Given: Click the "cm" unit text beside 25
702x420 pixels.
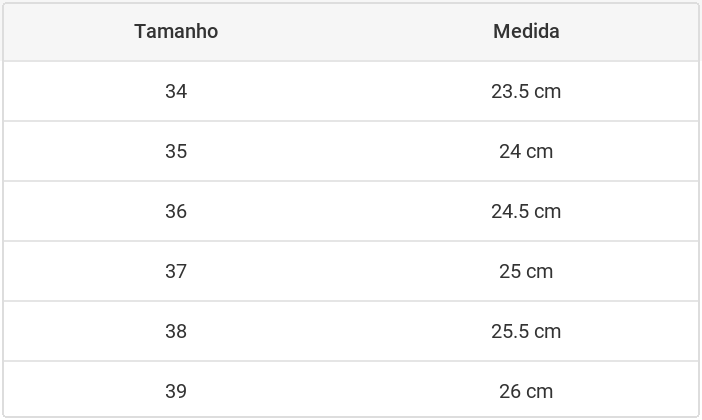Looking at the screenshot, I should (x=539, y=272).
